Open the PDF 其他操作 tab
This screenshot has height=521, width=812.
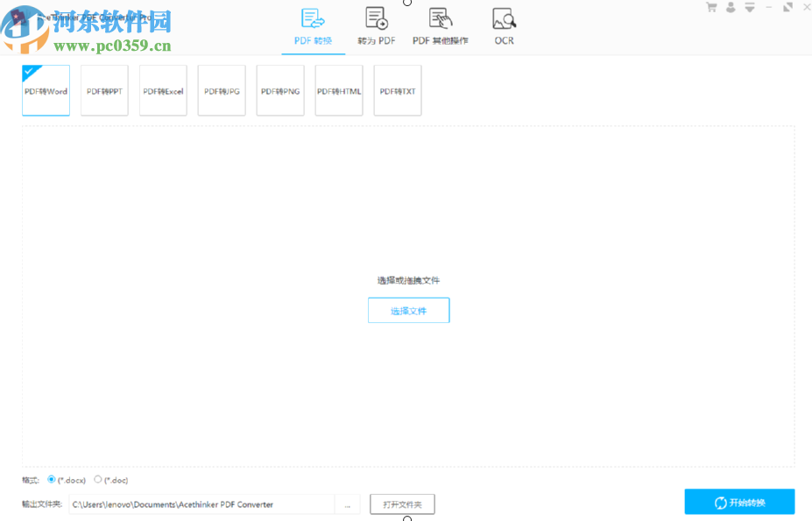tap(441, 27)
